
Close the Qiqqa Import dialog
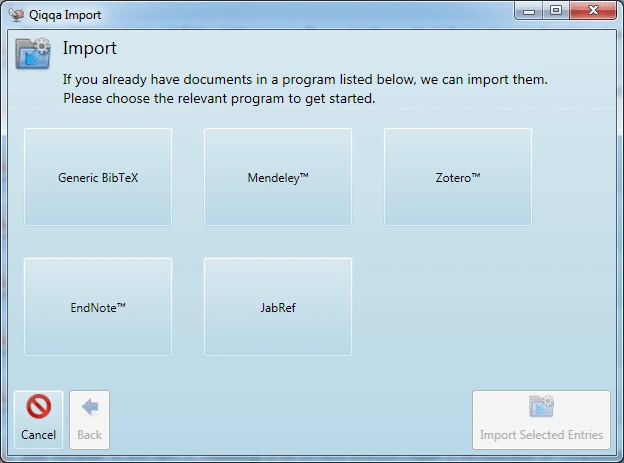(594, 12)
